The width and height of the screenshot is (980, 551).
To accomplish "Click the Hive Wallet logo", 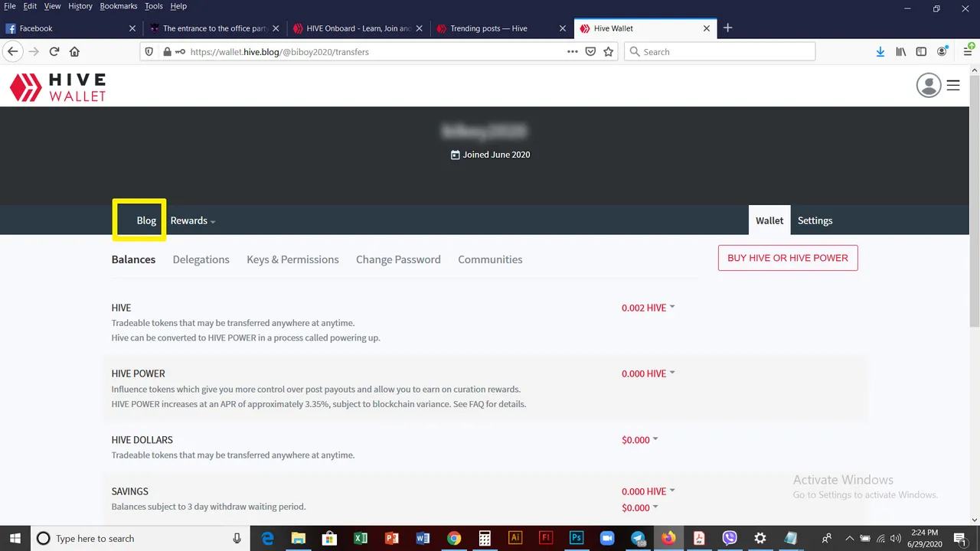I will coord(57,86).
